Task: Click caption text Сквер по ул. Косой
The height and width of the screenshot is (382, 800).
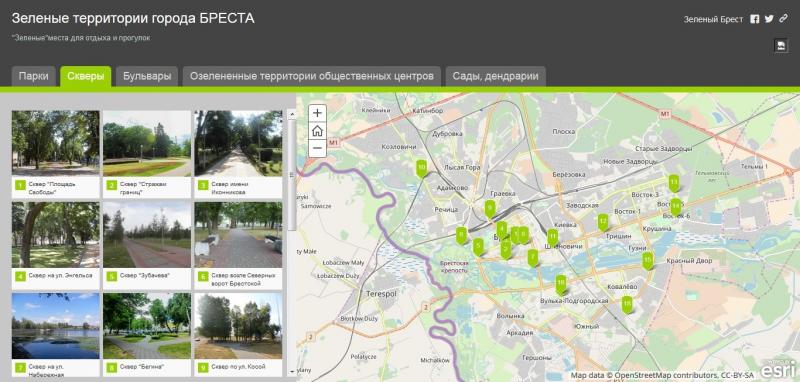Action: (238, 367)
